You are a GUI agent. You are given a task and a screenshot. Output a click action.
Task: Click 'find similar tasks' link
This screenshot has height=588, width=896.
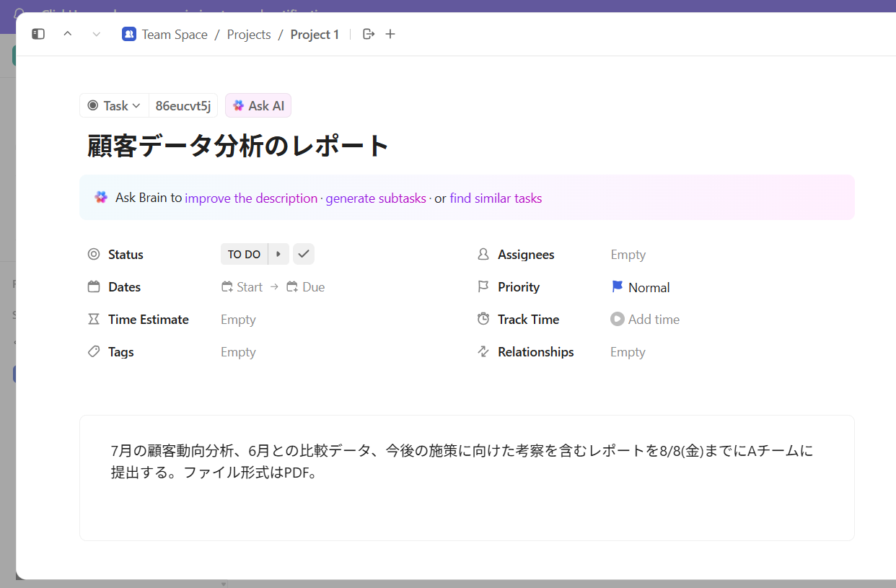point(496,198)
